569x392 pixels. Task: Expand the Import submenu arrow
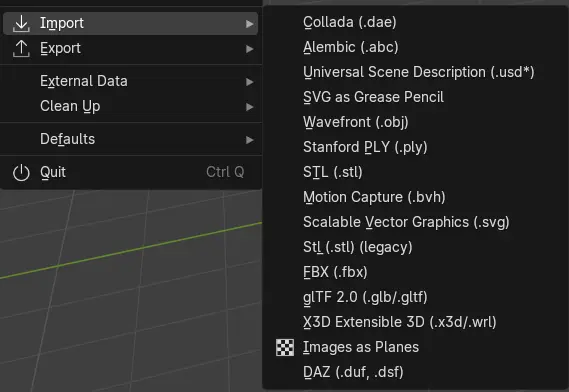[x=249, y=24]
